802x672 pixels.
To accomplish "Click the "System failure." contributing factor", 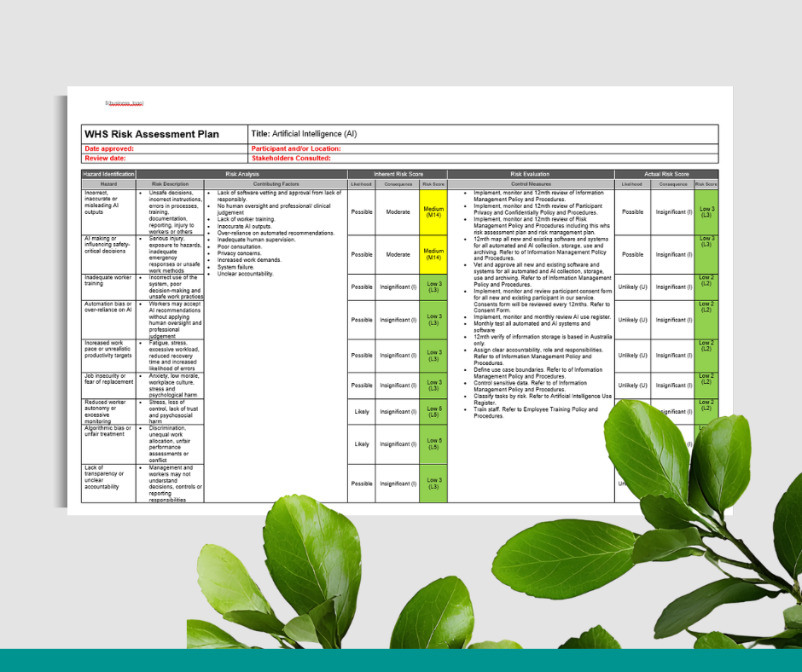I will (235, 267).
